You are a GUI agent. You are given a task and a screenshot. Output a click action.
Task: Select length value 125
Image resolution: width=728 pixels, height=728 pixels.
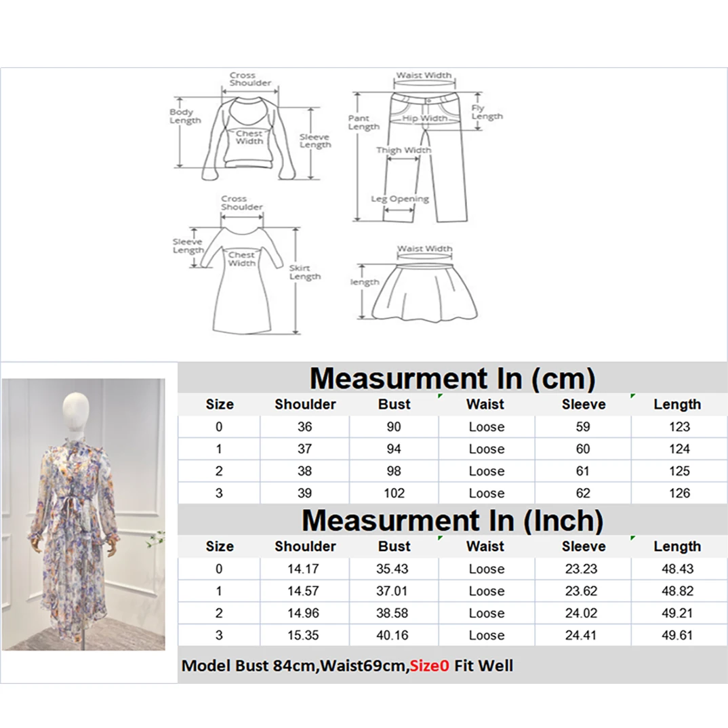(680, 471)
